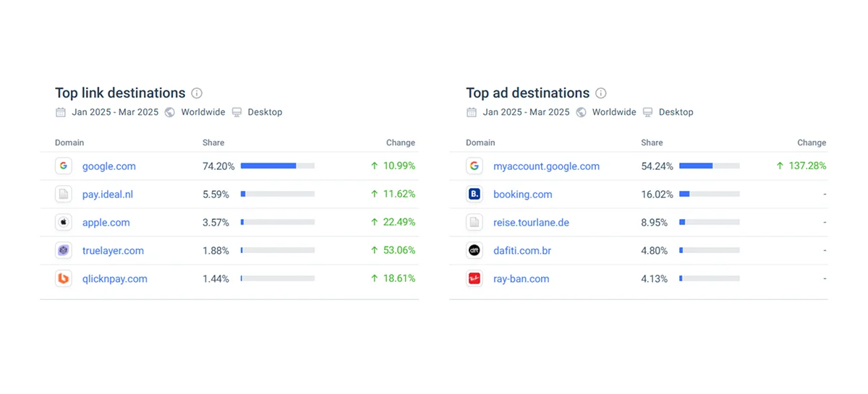Click the calendar icon in Top link destinations
The height and width of the screenshot is (394, 868).
[61, 112]
